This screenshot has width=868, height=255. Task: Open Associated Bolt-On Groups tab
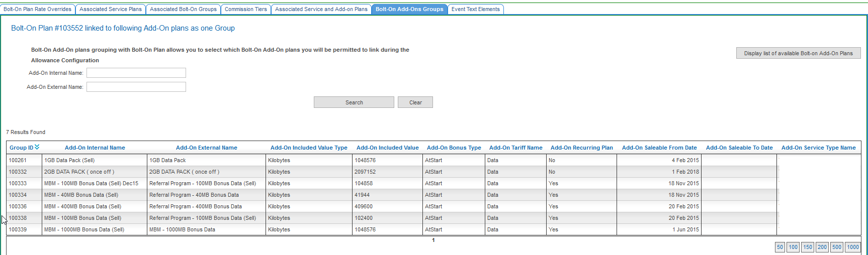tap(183, 9)
